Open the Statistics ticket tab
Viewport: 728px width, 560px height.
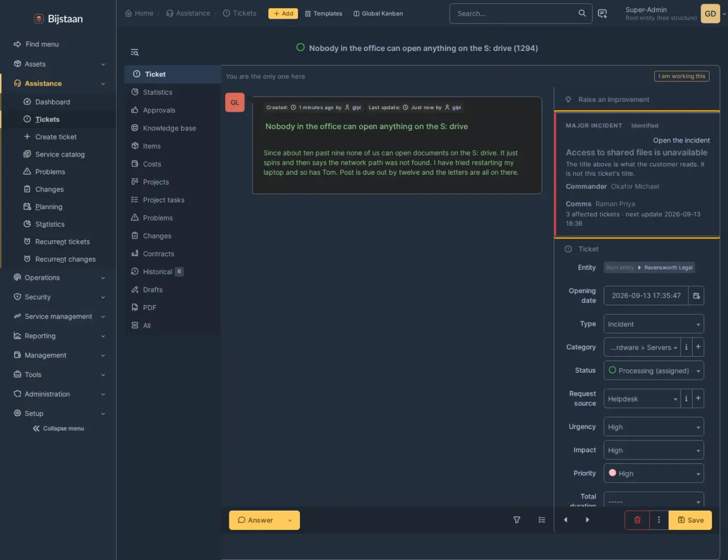tap(173, 92)
